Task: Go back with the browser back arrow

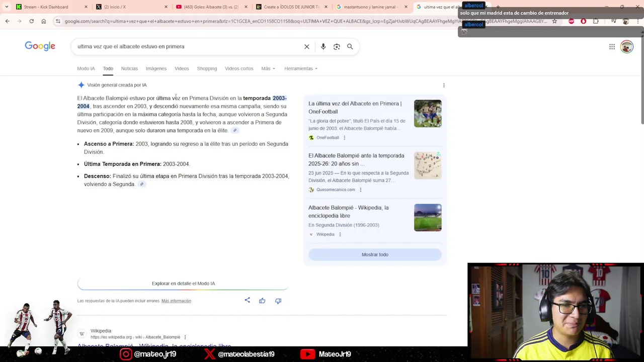Action: pyautogui.click(x=7, y=21)
